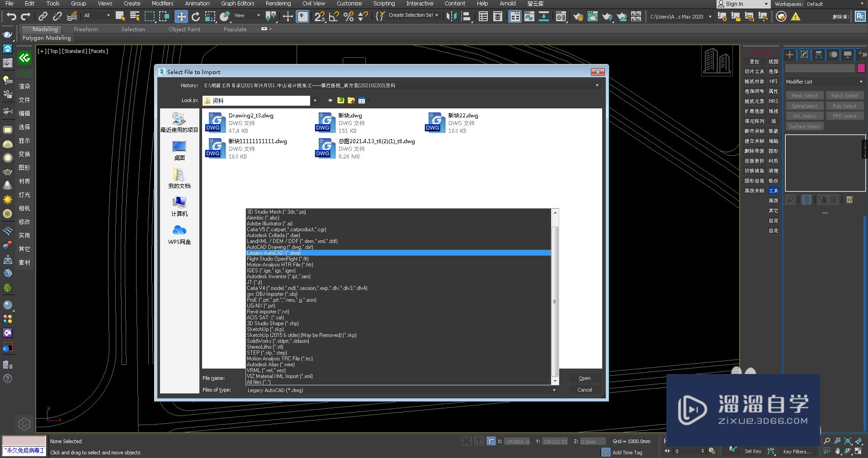The width and height of the screenshot is (868, 458).
Task: Toggle Angle Snap
Action: click(334, 17)
